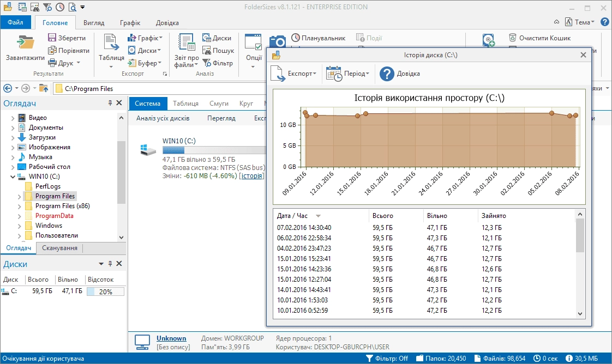Screen dimensions: 612x364
Task: Click the 20% remaining bar for C:
Action: coord(105,292)
